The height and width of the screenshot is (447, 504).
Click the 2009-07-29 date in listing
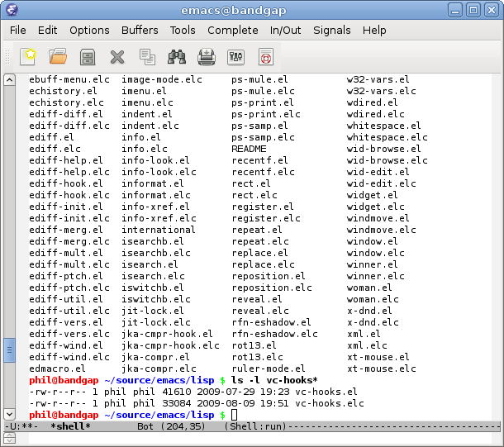pos(226,392)
